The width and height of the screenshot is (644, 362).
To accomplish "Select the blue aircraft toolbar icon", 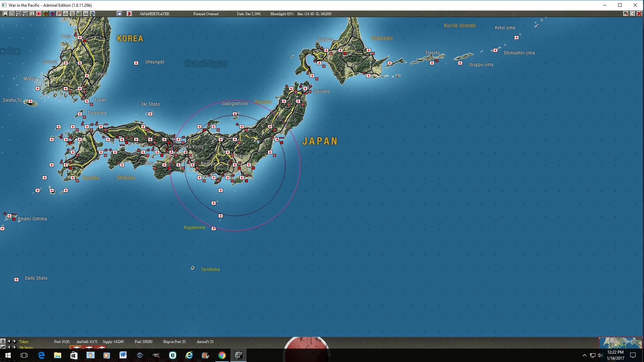I will click(52, 14).
